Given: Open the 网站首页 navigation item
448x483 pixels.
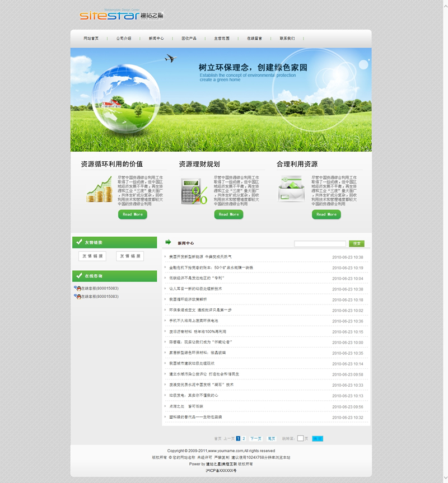Looking at the screenshot, I should pyautogui.click(x=91, y=39).
